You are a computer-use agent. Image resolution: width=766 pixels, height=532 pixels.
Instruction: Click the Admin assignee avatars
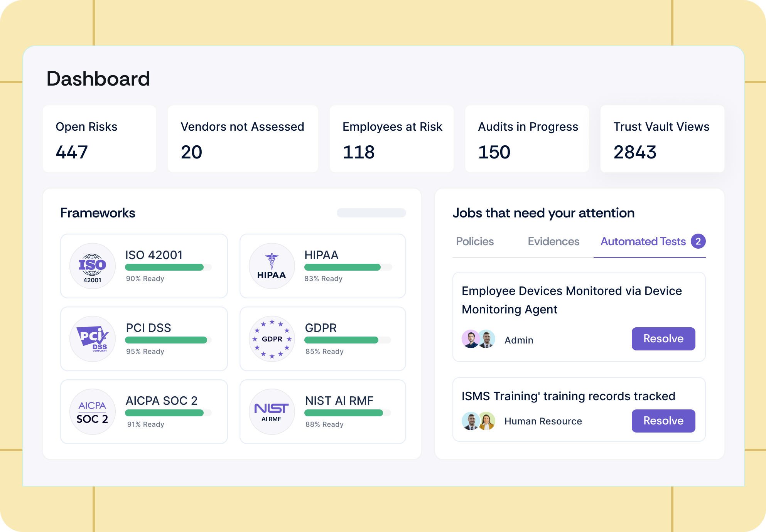click(x=479, y=339)
